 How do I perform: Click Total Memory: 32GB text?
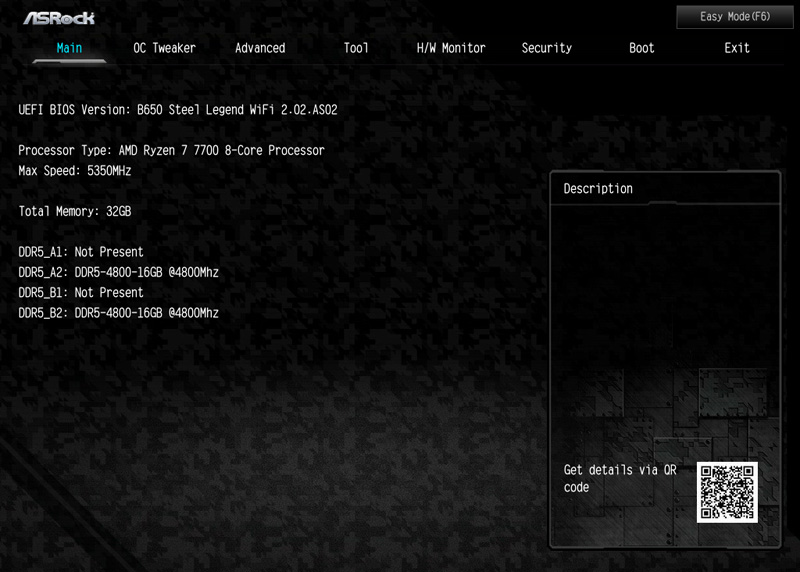click(74, 211)
